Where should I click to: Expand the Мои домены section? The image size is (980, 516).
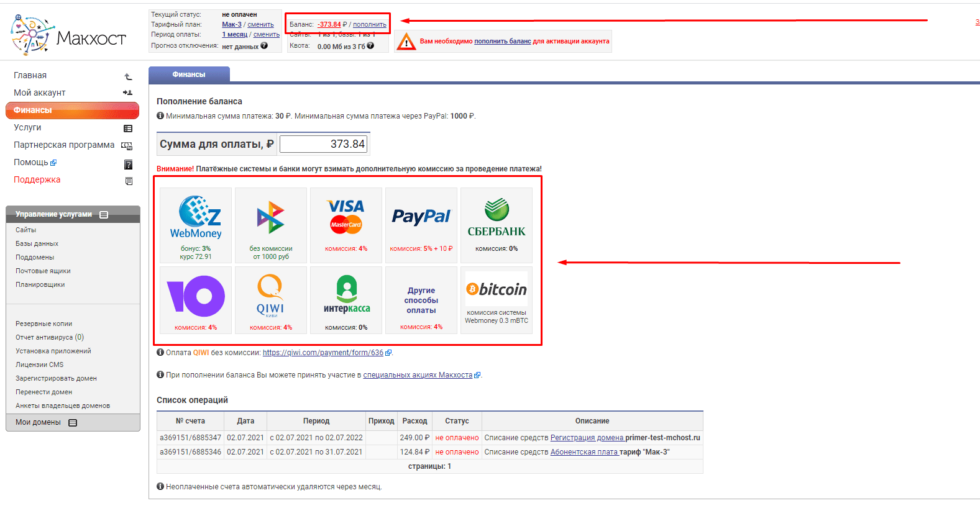[x=73, y=423]
